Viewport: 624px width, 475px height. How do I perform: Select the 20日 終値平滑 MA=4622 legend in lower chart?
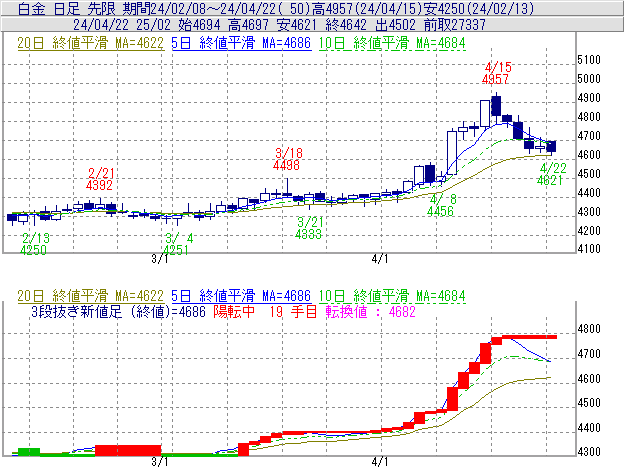point(90,296)
